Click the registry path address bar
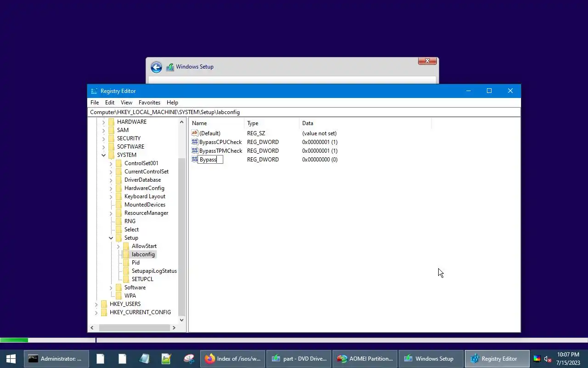588x368 pixels. tap(304, 112)
